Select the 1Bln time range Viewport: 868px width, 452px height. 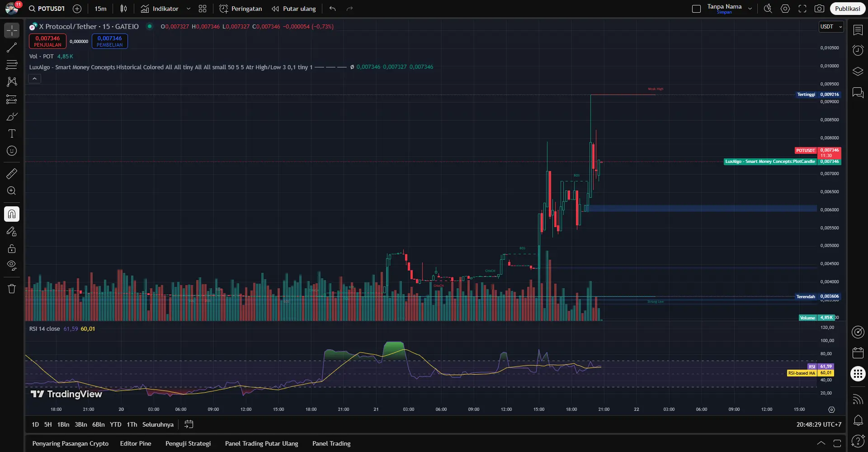tap(63, 424)
